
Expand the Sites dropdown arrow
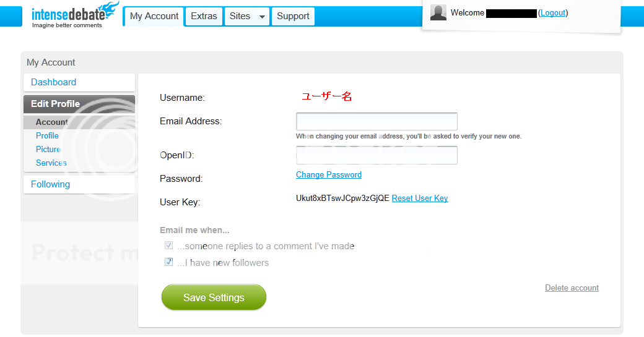[262, 17]
